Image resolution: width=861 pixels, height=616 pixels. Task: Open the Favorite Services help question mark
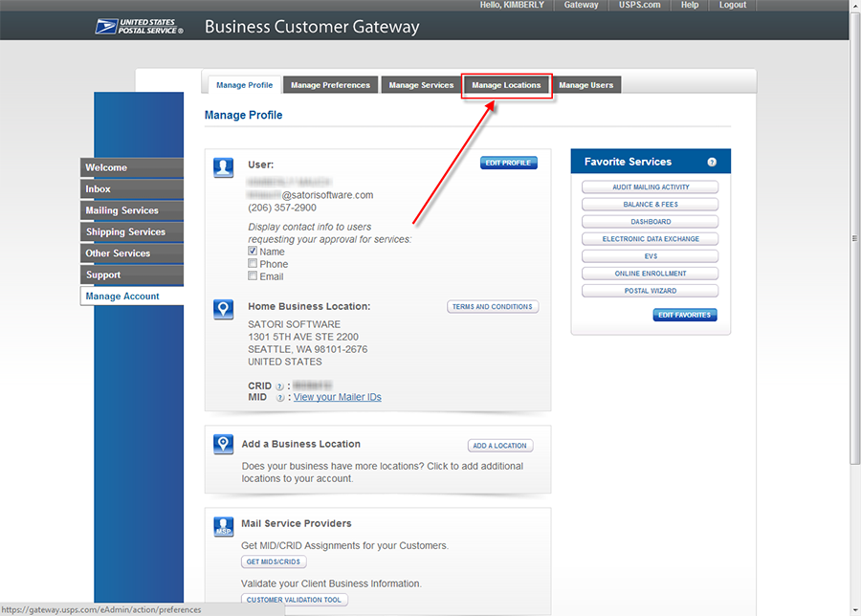[x=712, y=163]
